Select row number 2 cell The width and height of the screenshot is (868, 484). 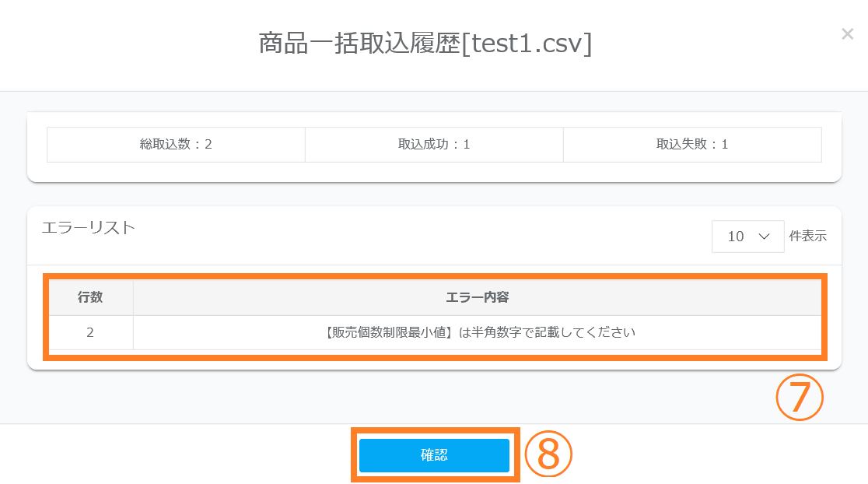click(90, 332)
